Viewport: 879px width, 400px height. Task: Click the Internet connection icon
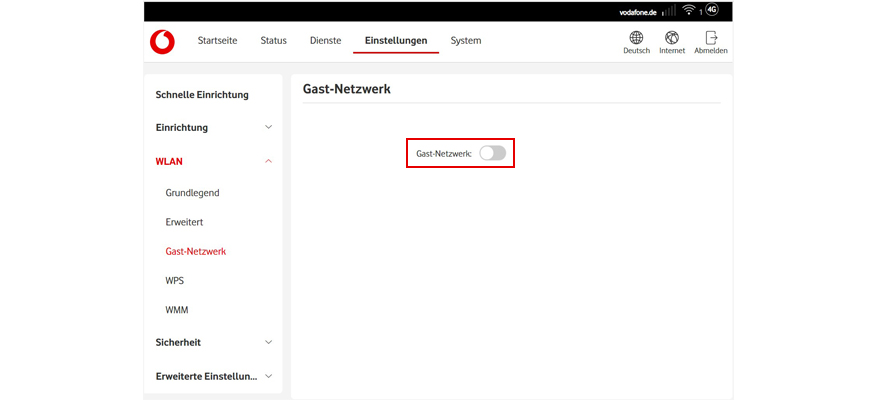point(672,38)
